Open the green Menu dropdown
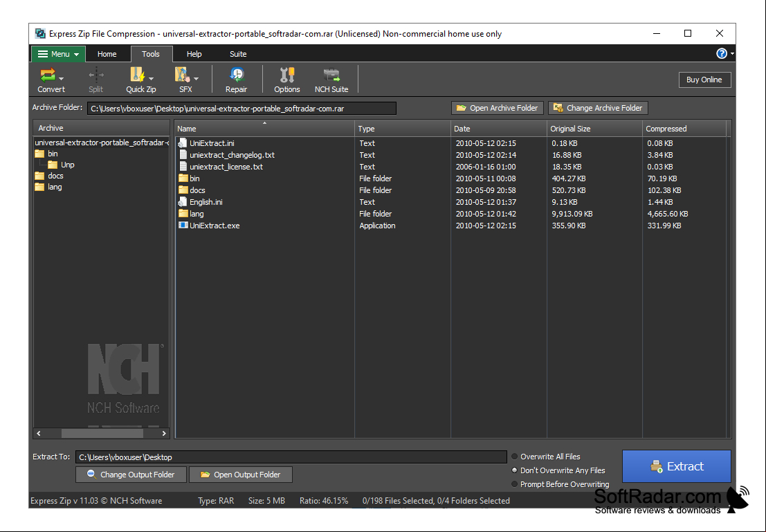Screen dimensions: 766x532 point(58,54)
